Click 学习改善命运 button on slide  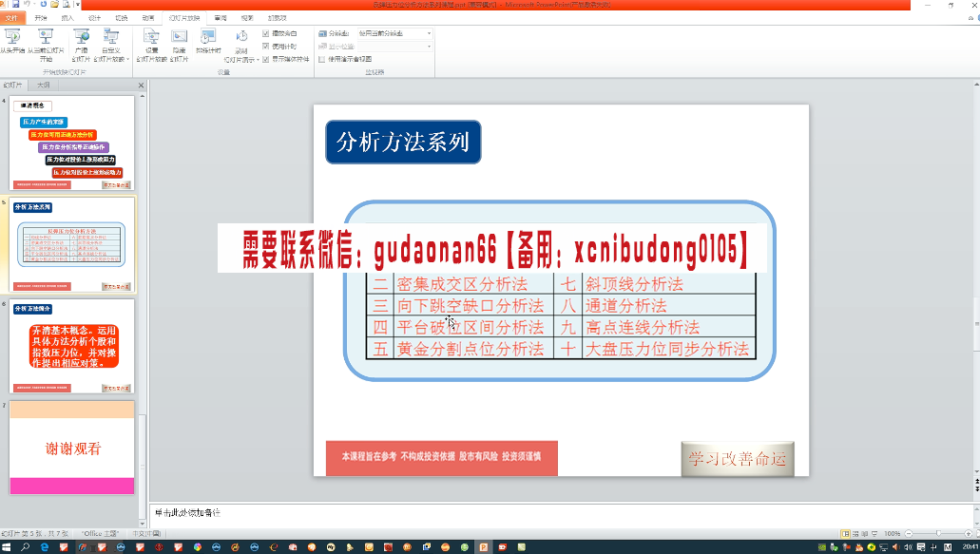(738, 459)
